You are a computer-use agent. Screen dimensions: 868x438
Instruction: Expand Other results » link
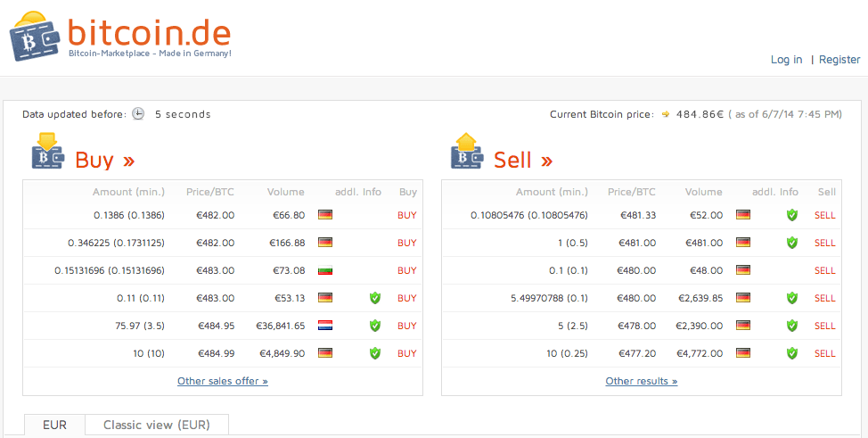pyautogui.click(x=642, y=381)
